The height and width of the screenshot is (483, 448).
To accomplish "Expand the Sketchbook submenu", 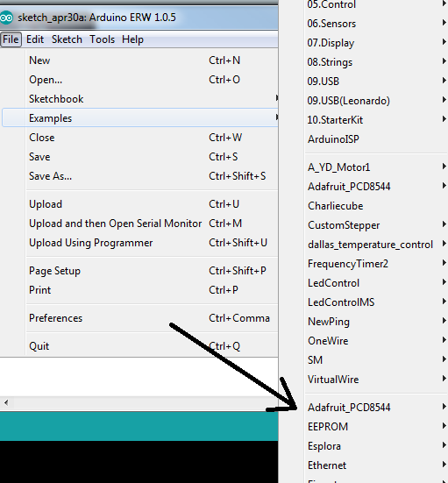I will [x=140, y=99].
